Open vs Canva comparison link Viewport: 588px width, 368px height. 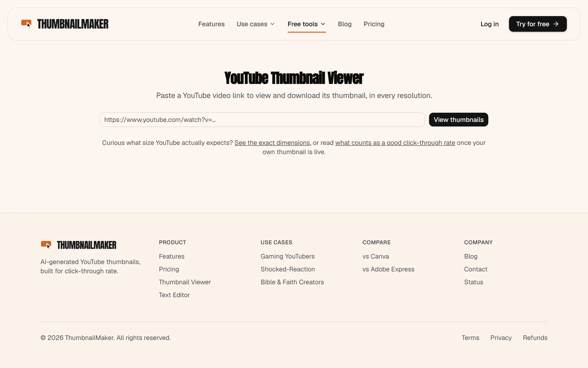(x=376, y=256)
